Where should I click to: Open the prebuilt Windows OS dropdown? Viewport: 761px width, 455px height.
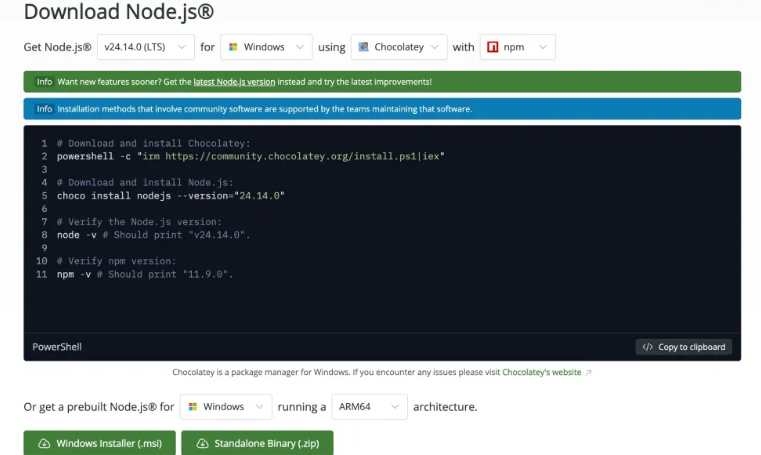[226, 406]
